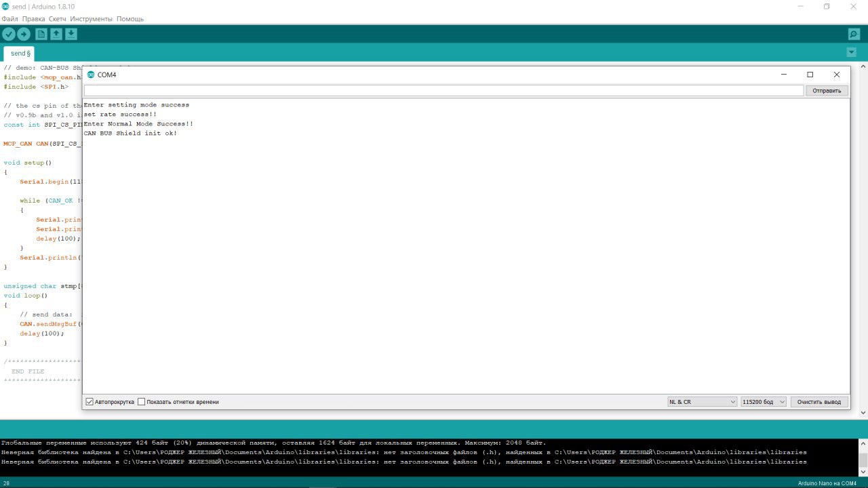Create a new sketch with the page icon
The height and width of the screenshot is (488, 868).
pyautogui.click(x=41, y=34)
